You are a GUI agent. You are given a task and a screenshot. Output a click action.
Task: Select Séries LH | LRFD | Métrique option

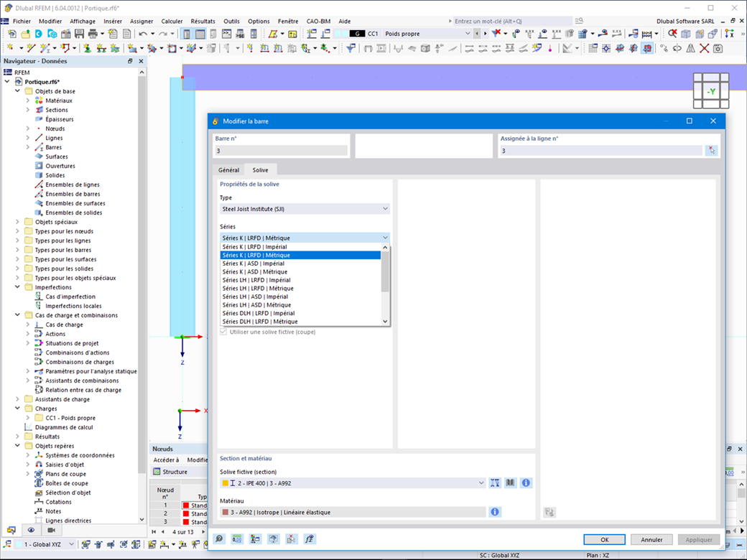pyautogui.click(x=301, y=289)
